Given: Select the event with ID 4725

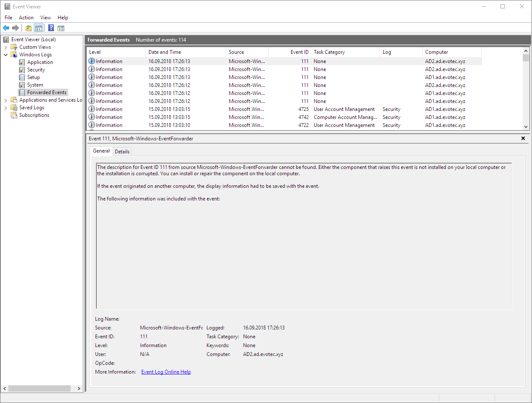Looking at the screenshot, I should coord(303,109).
